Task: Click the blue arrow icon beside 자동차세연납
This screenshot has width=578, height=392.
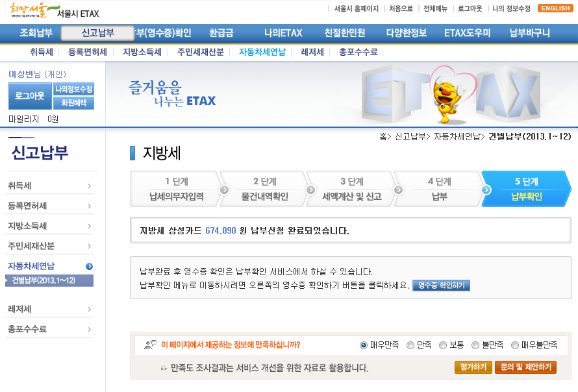Action: [x=89, y=266]
